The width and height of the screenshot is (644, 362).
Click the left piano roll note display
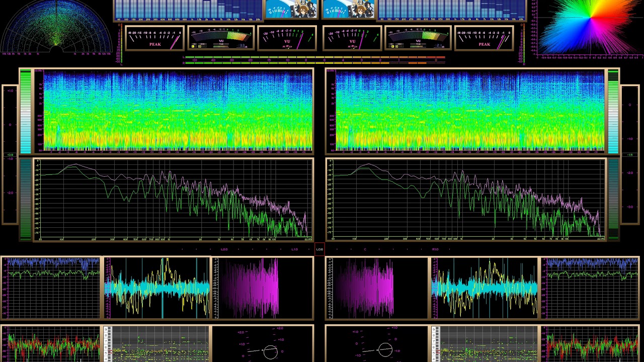(156, 344)
